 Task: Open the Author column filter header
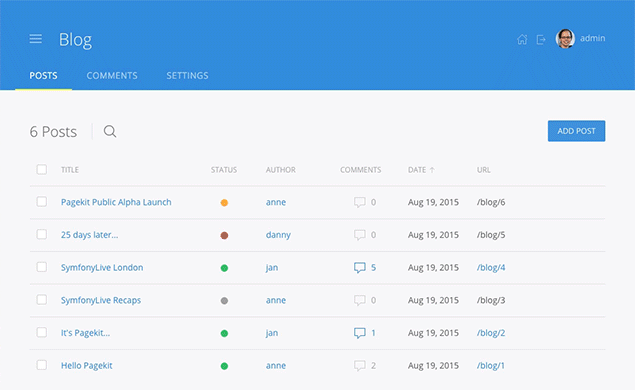[x=281, y=170]
